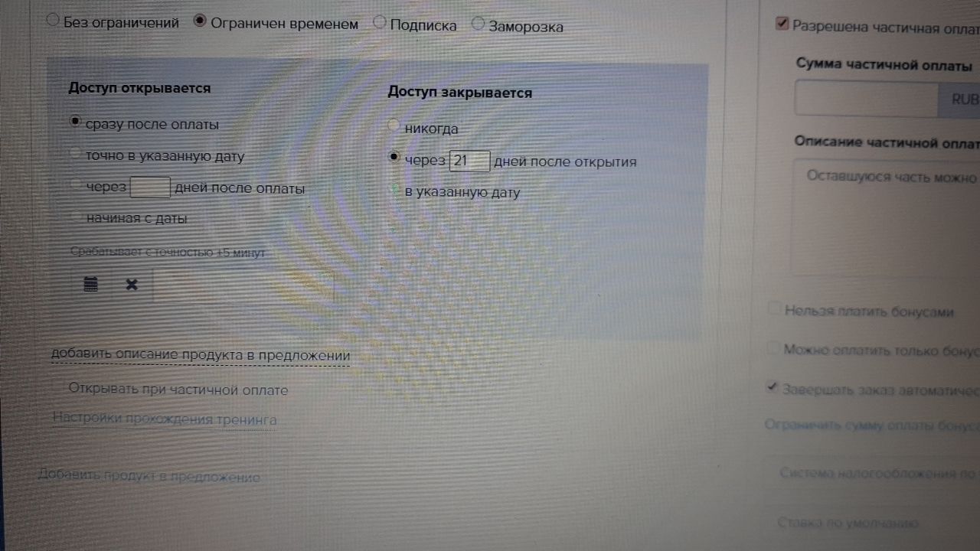Open "Настройки прохождения тренинга" link
This screenshot has height=551, width=980.
click(x=165, y=419)
